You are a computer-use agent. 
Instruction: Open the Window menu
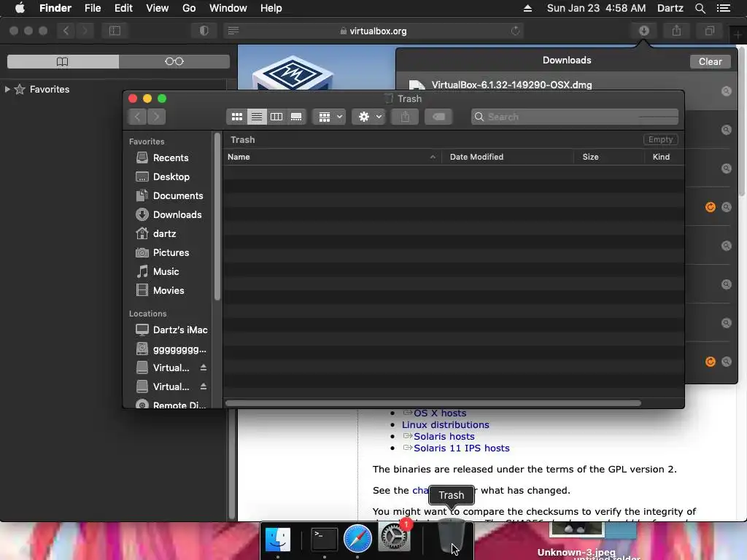[228, 8]
